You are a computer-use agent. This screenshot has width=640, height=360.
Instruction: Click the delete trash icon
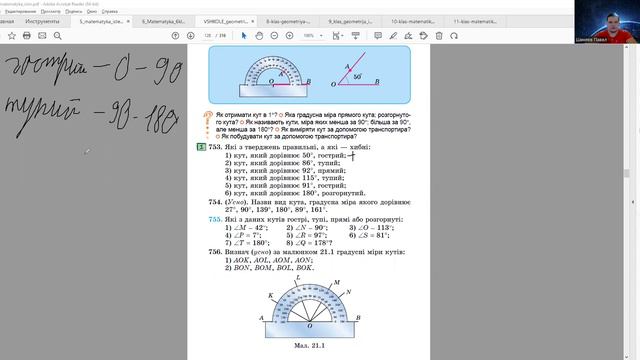click(439, 36)
